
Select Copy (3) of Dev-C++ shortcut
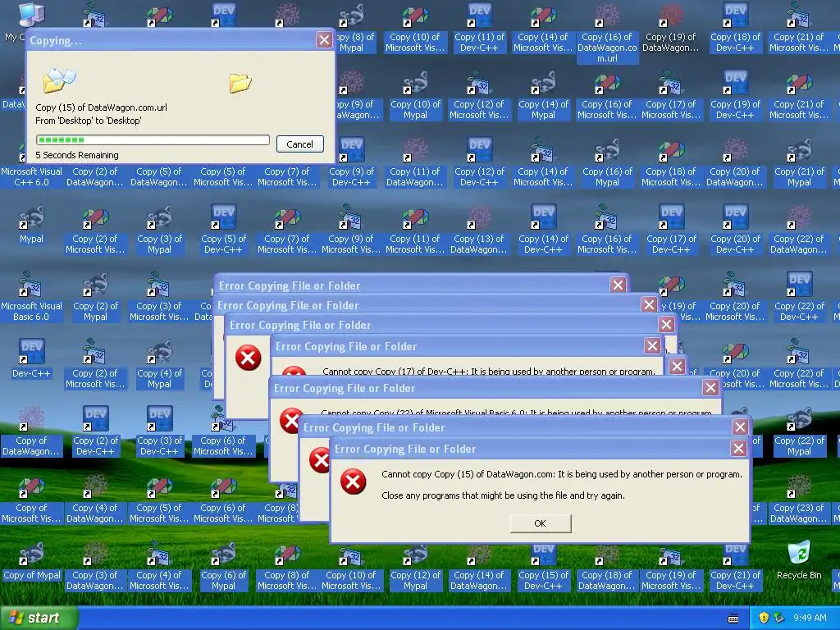point(159,431)
